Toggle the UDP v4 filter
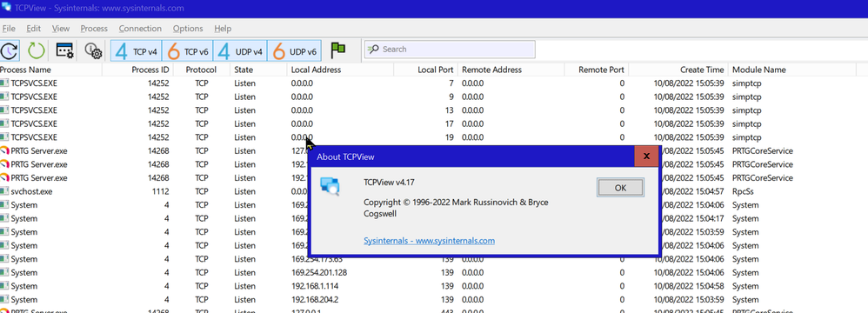Image resolution: width=868 pixels, height=313 pixels. [x=240, y=51]
